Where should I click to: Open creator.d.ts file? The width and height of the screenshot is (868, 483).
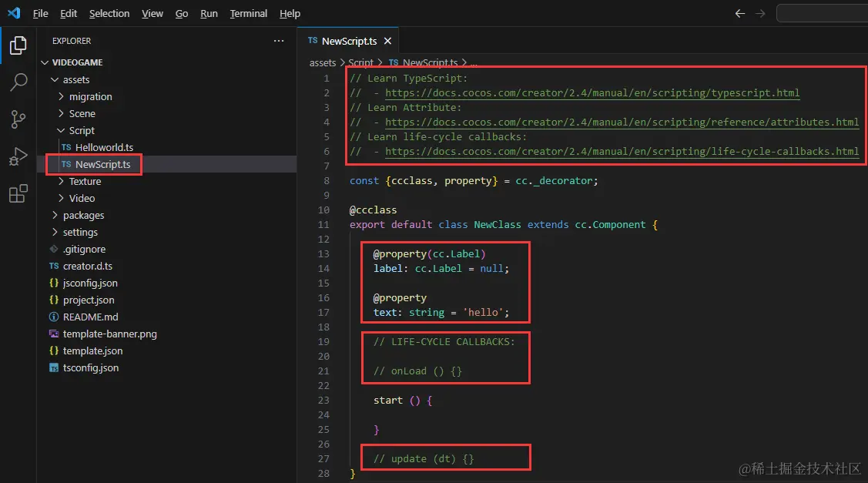(x=167, y=267)
